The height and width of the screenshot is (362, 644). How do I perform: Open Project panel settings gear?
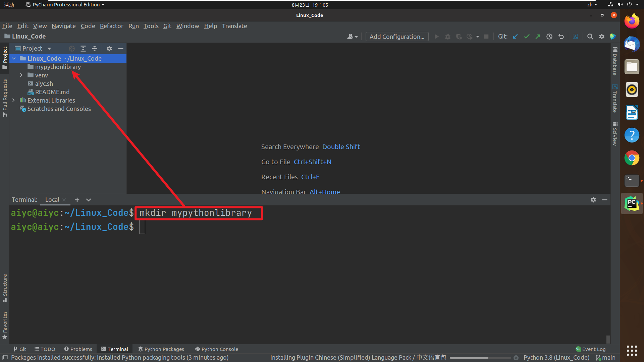pyautogui.click(x=109, y=49)
